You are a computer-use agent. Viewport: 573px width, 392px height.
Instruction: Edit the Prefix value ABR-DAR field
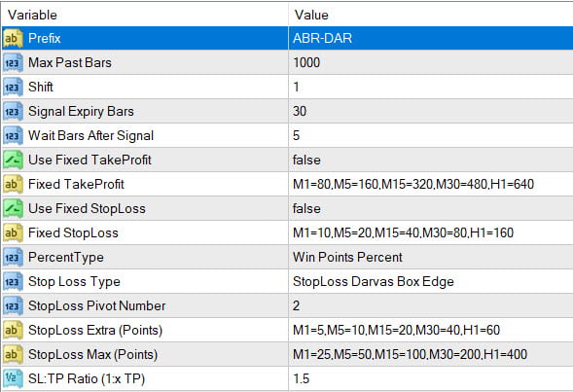tap(431, 38)
